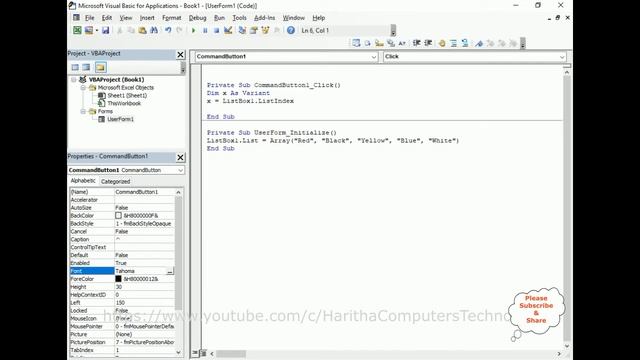Screen dimensions: 640x360
Task: Open the Tools menu
Action: click(239, 18)
